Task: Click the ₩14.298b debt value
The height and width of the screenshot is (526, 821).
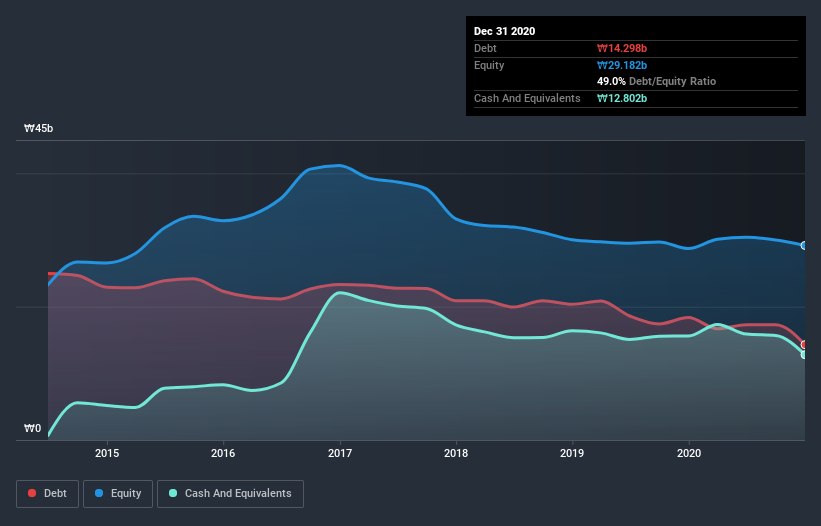Action: 622,48
